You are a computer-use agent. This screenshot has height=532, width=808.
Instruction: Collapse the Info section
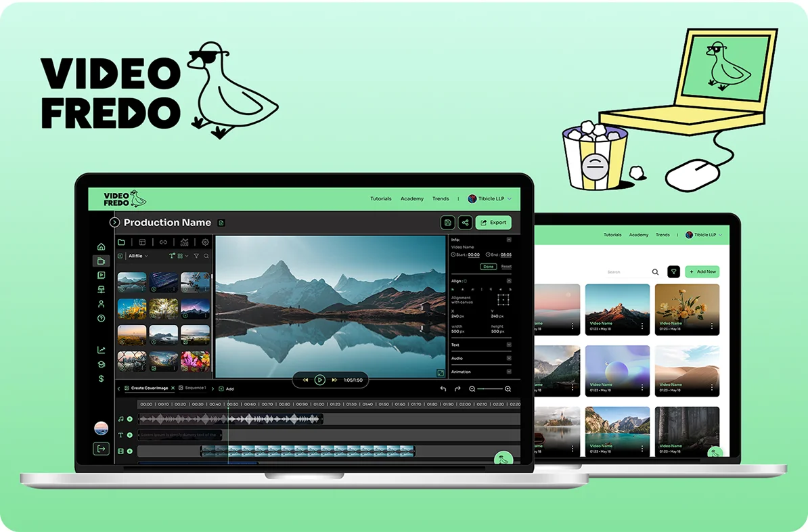pos(509,240)
